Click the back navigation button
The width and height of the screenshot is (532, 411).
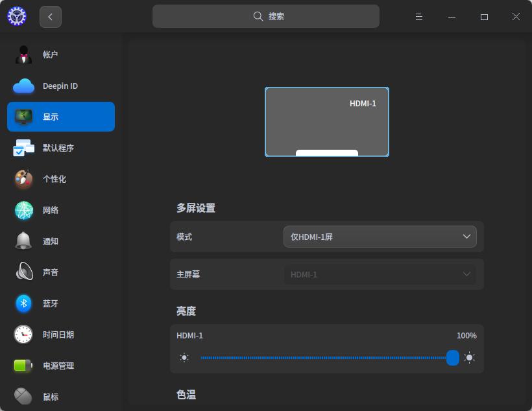(51, 17)
